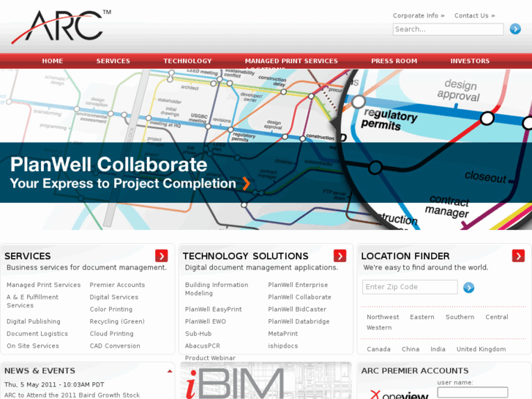532x399 pixels.
Task: Open Managed Print Services link
Action: pos(43,285)
